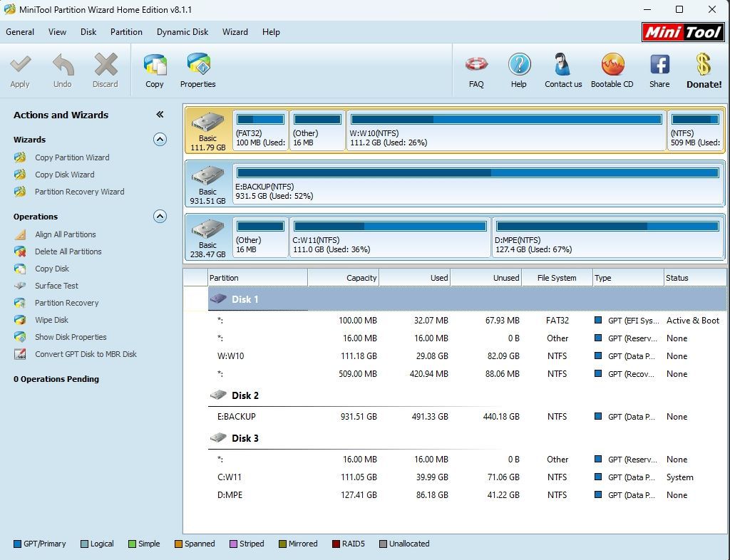Click the Discard X icon
This screenshot has width=730, height=560.
tap(106, 64)
